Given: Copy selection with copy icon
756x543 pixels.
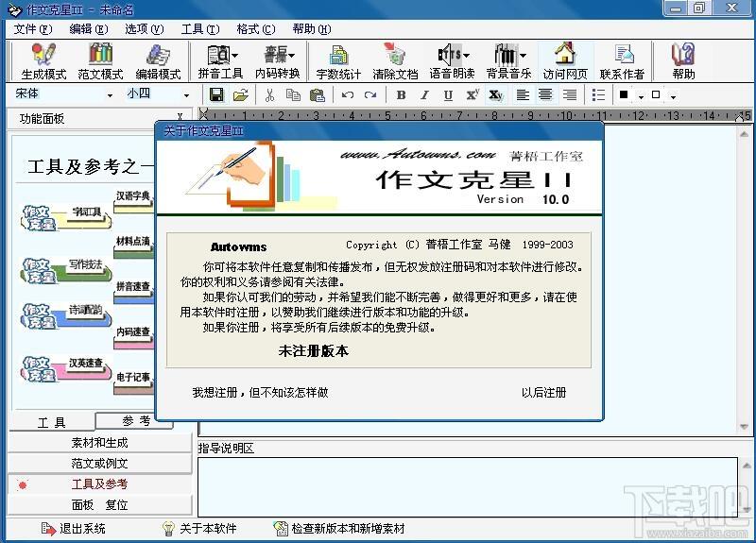Looking at the screenshot, I should (293, 95).
